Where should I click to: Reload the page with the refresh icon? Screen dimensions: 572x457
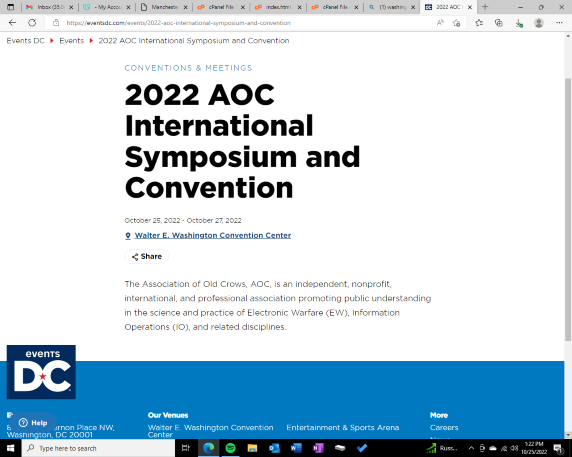click(32, 23)
